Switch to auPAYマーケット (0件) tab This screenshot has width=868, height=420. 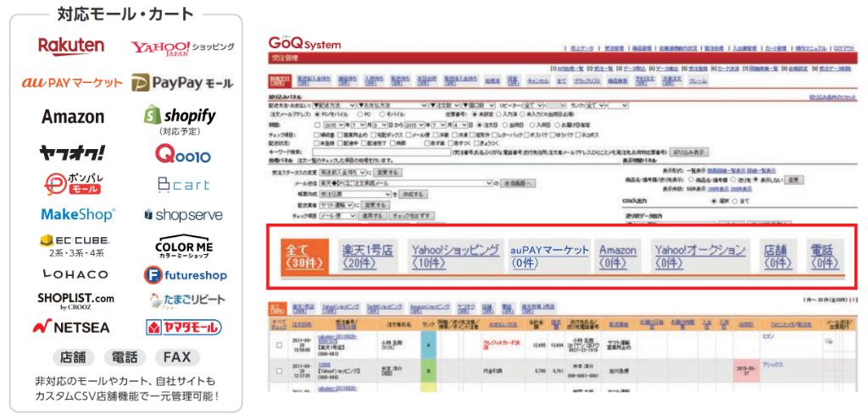pos(549,256)
